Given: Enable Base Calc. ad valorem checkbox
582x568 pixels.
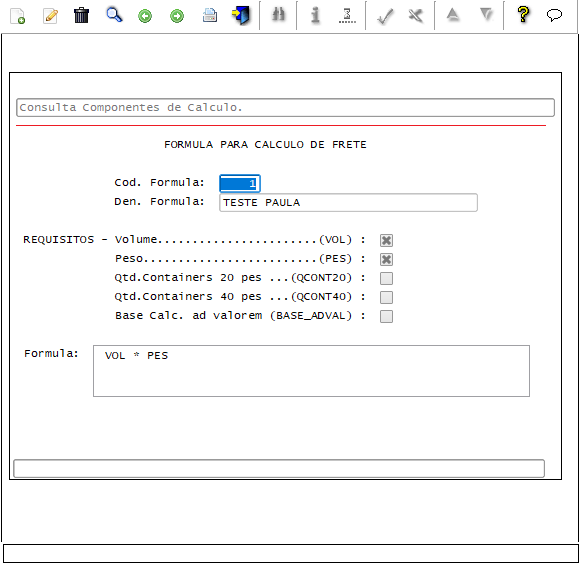Looking at the screenshot, I should [386, 317].
